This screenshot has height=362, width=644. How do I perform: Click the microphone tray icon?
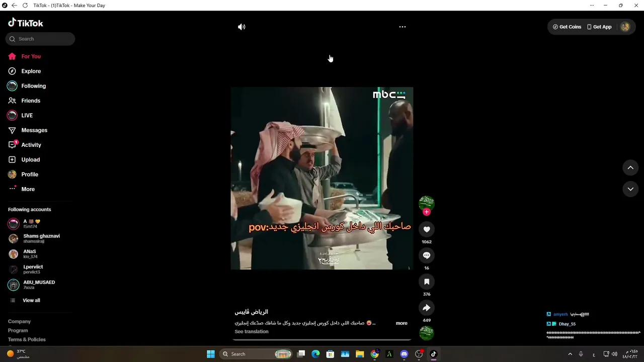click(x=581, y=354)
